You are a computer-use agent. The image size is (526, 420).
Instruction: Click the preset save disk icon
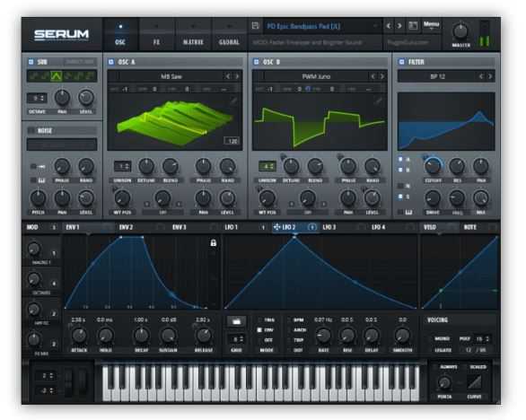point(256,26)
